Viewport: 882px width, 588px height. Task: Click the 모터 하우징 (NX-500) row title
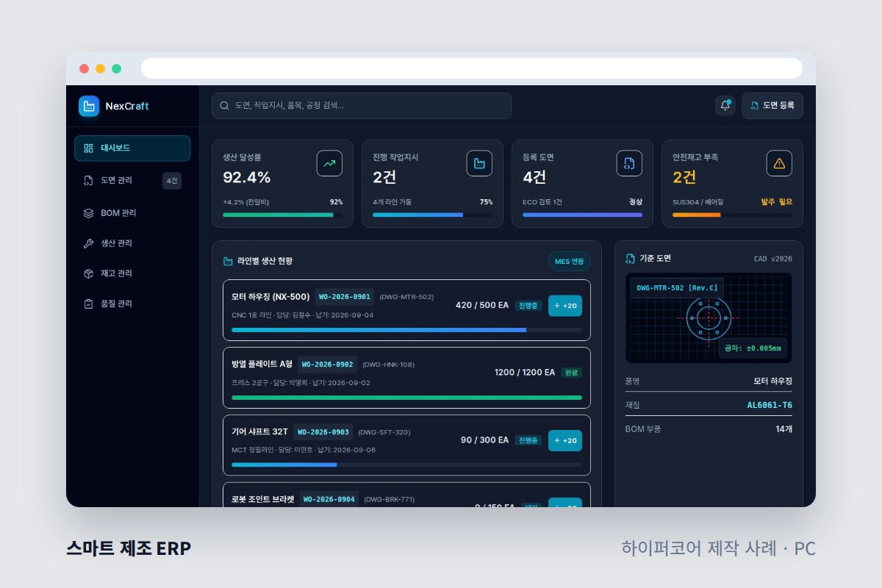coord(270,297)
